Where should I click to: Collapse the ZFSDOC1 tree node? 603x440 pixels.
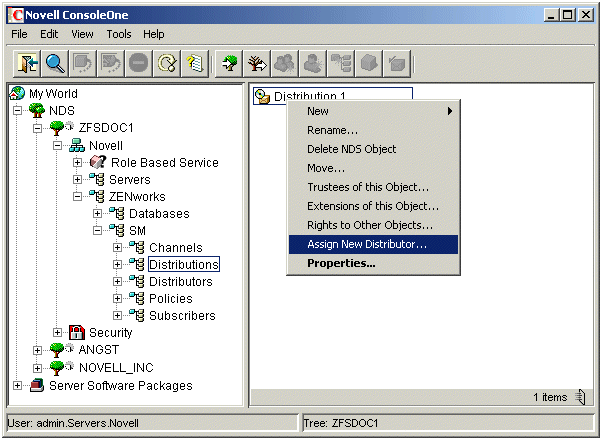tap(37, 128)
